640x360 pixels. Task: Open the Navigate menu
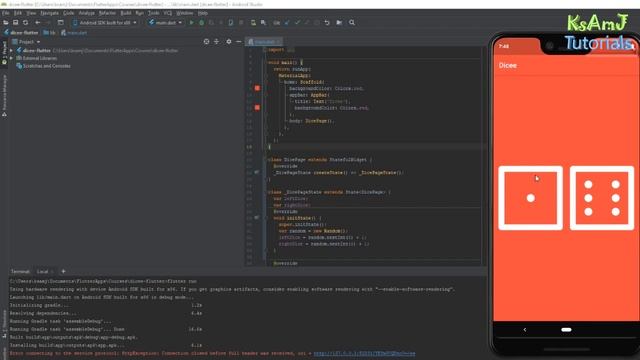click(x=49, y=13)
